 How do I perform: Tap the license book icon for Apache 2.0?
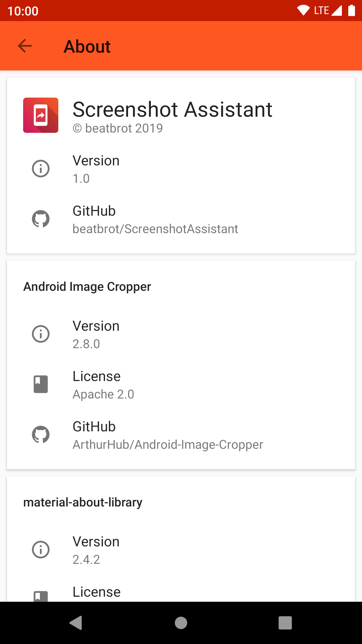click(41, 384)
